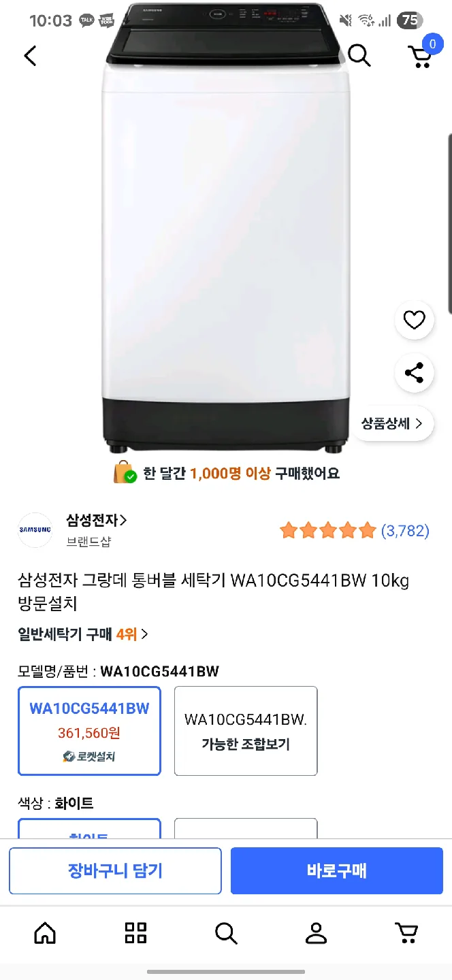
Task: View the 3,782 reviews star rating
Action: (x=354, y=531)
